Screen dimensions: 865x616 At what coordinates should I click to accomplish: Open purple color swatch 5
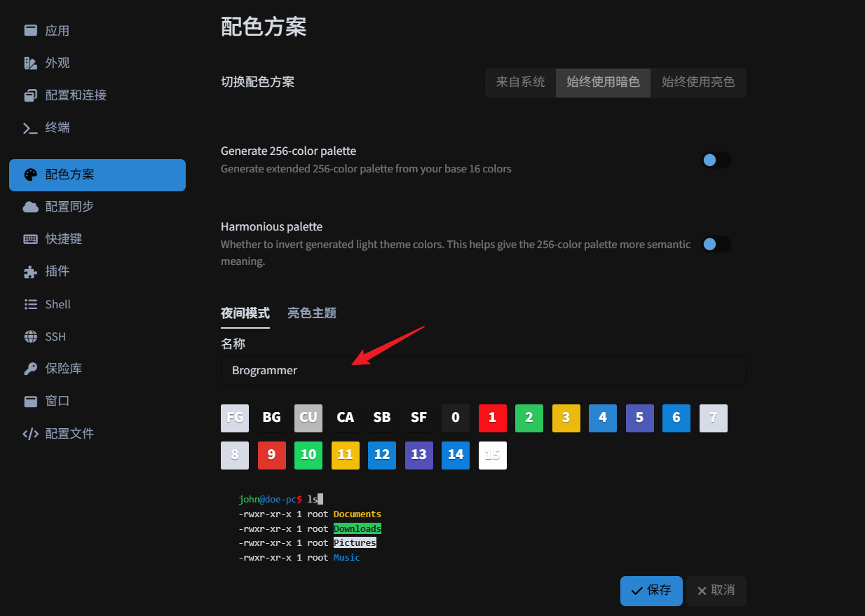[x=639, y=418]
